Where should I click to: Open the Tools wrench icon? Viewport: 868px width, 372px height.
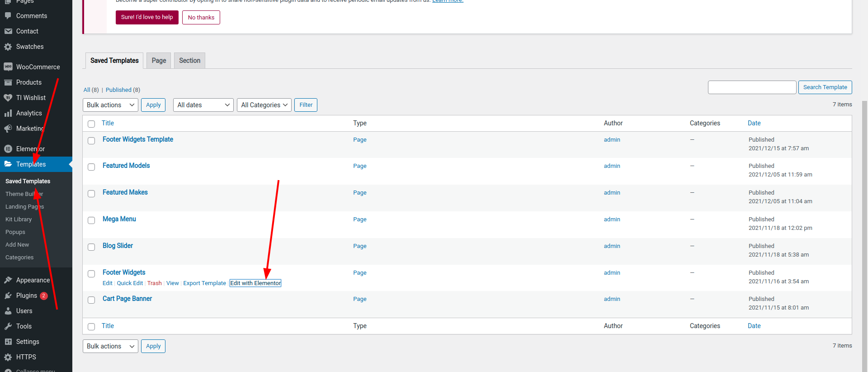click(8, 326)
